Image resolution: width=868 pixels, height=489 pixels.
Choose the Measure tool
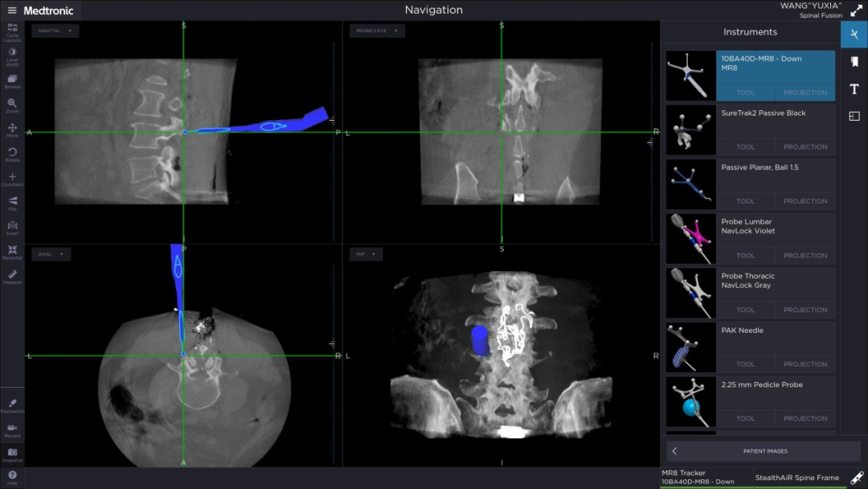pyautogui.click(x=12, y=277)
